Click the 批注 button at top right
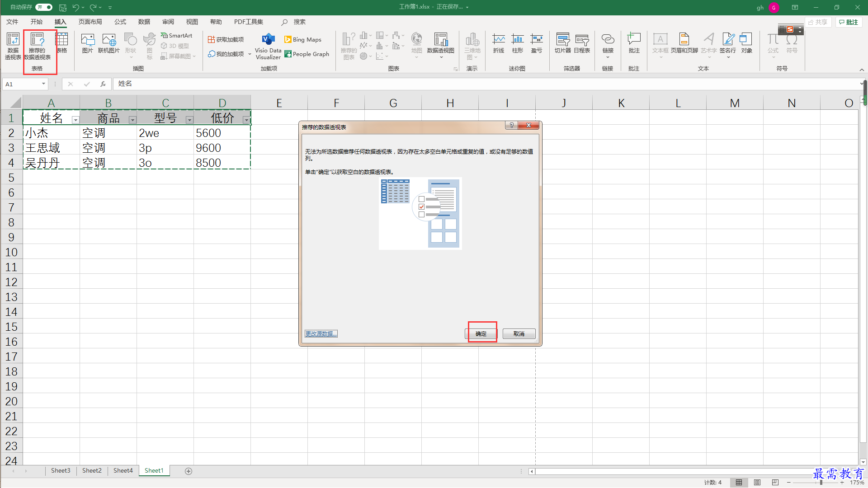This screenshot has height=488, width=868. pos(849,22)
